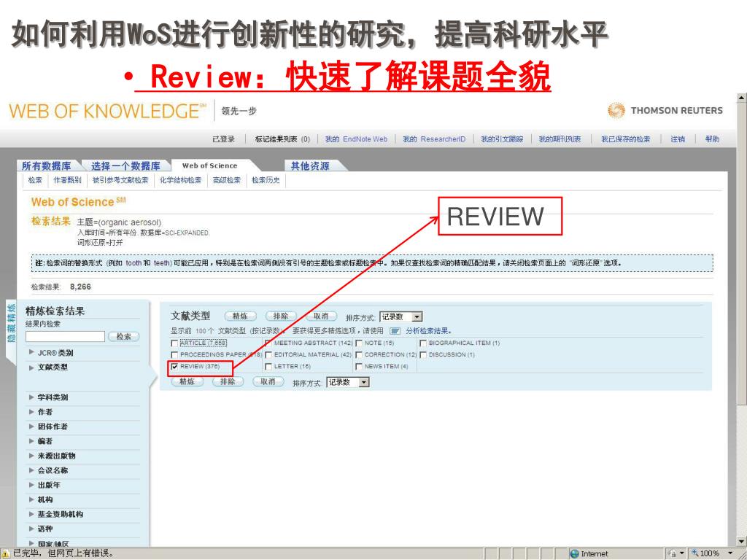This screenshot has width=747, height=560.
Task: Open the 作者甄别 sub-tab
Action: (x=67, y=180)
